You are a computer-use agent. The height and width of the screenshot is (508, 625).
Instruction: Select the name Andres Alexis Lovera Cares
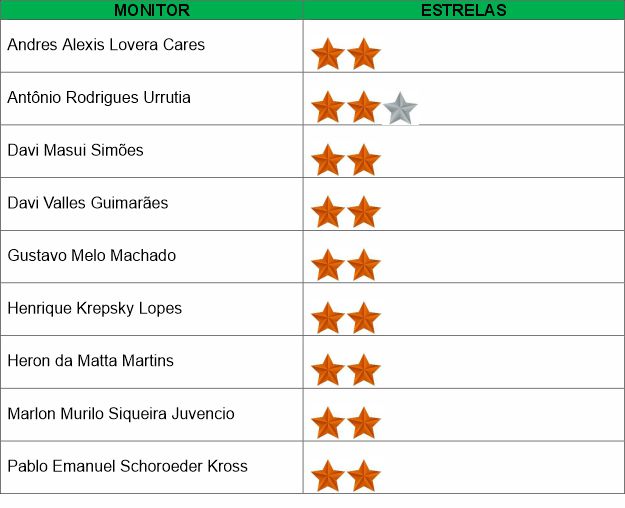106,45
